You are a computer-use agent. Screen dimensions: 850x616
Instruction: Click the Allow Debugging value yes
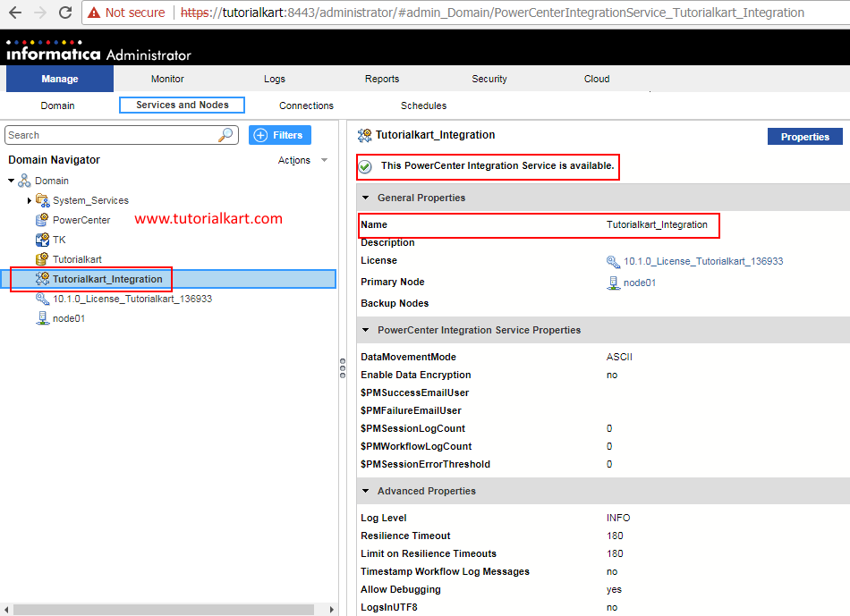(x=614, y=589)
